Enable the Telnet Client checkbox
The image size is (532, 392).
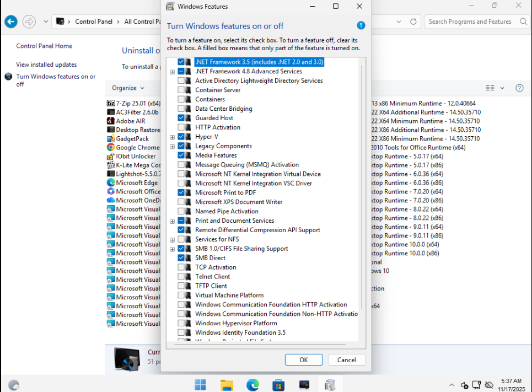coord(181,277)
